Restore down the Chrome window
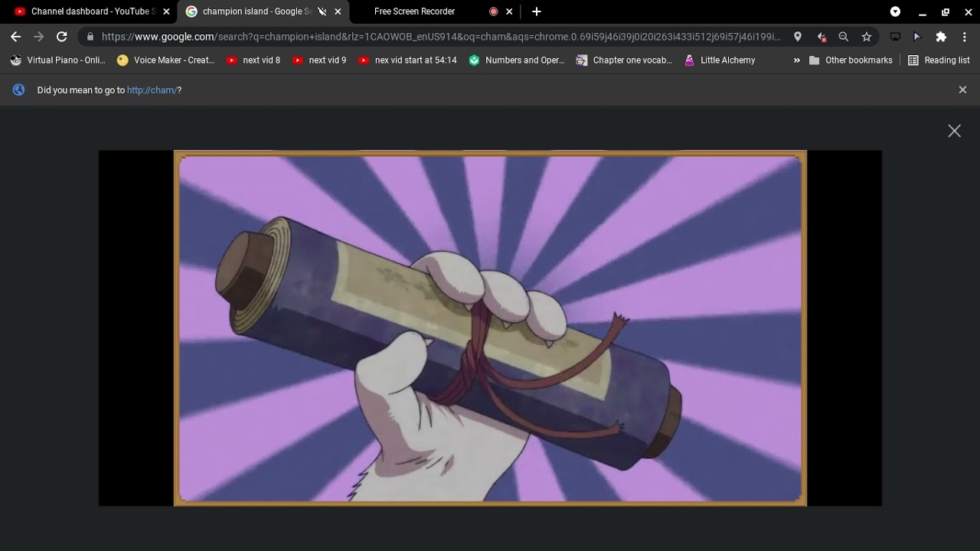 click(x=946, y=11)
